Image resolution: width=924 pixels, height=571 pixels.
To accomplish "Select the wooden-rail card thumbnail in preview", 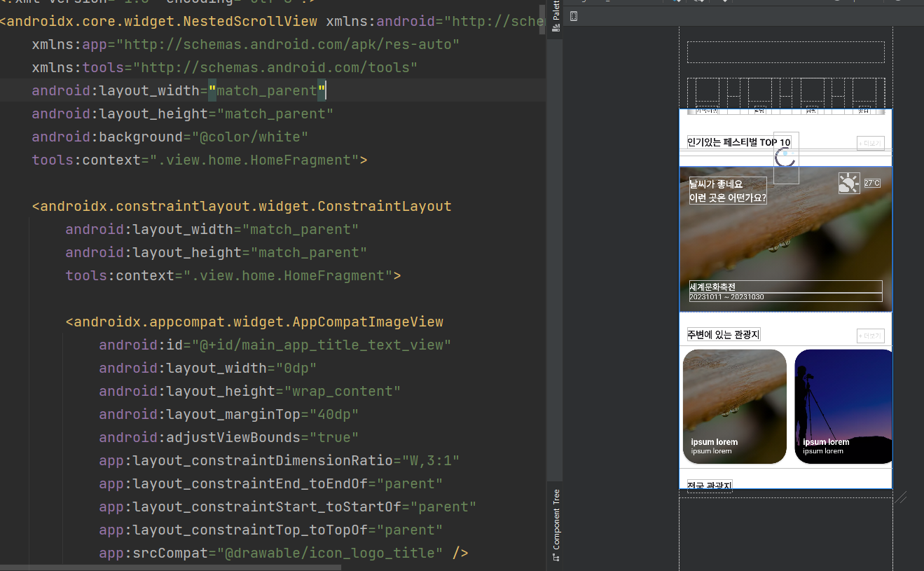I will tap(735, 406).
